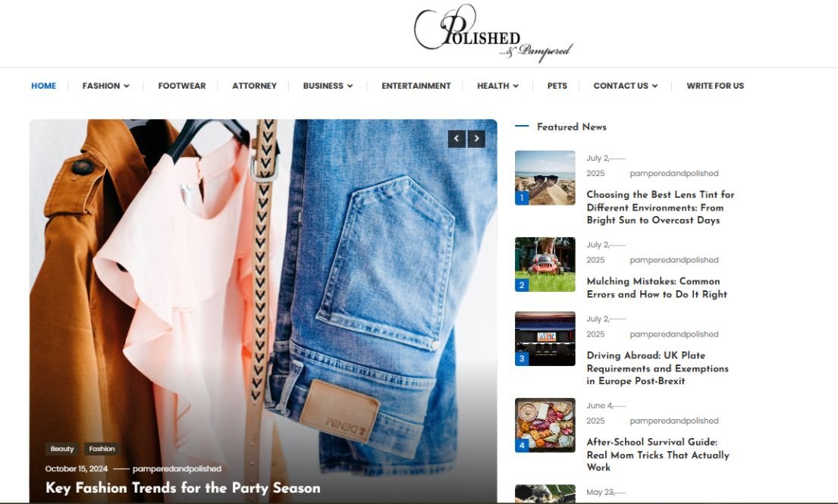
Task: Open lawn mower thumbnail numbered 2
Action: click(x=545, y=265)
